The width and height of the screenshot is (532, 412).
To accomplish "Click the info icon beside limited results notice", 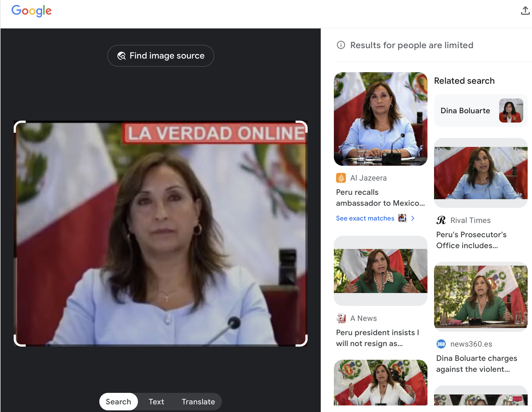I will point(341,45).
